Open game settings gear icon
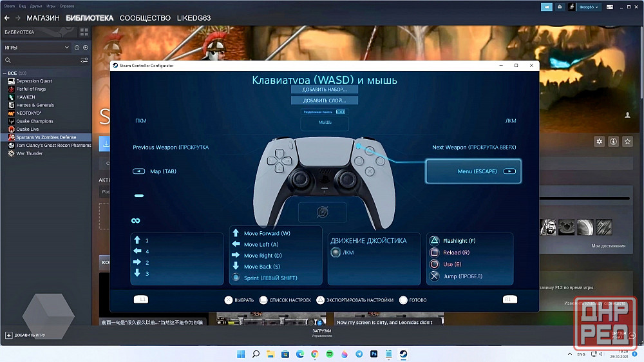 (599, 141)
